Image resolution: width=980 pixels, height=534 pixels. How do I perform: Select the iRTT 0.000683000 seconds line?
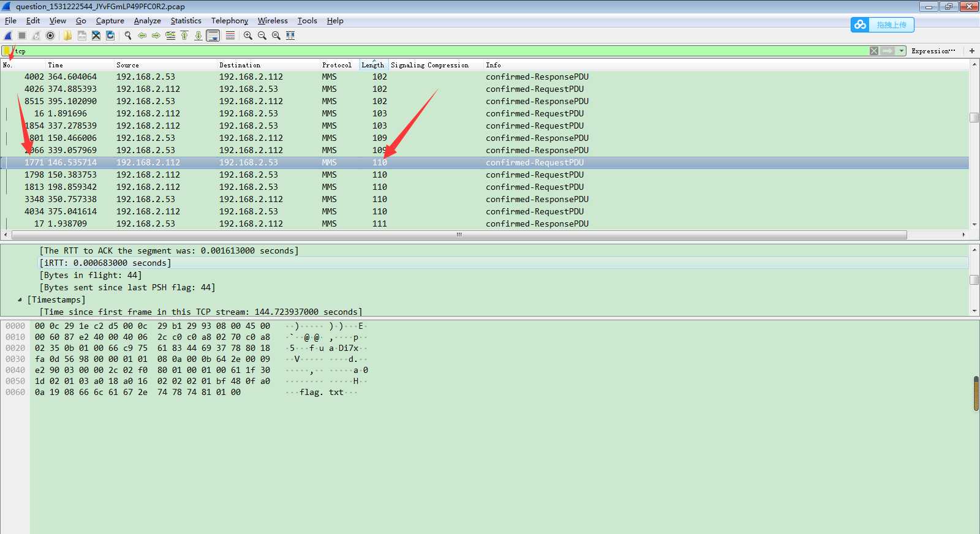click(105, 263)
